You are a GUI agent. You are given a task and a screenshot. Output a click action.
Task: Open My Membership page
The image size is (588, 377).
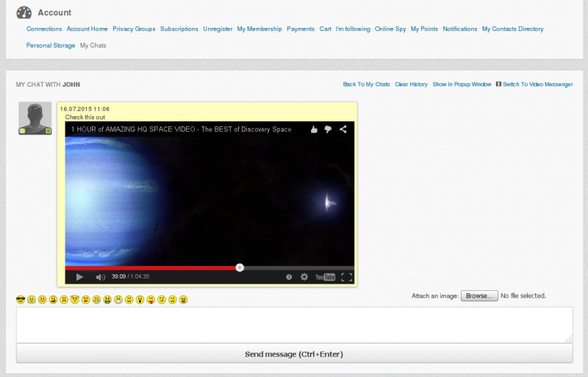[259, 29]
